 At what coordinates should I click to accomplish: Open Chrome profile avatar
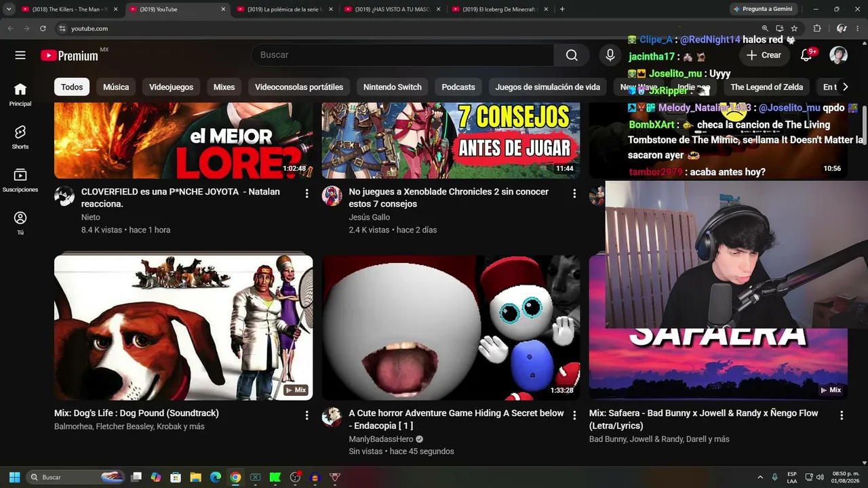tap(842, 28)
